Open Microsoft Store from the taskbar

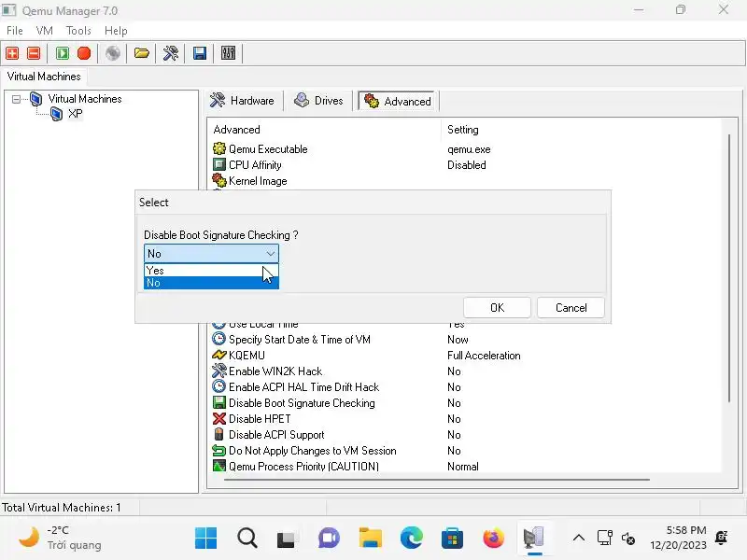pyautogui.click(x=453, y=539)
